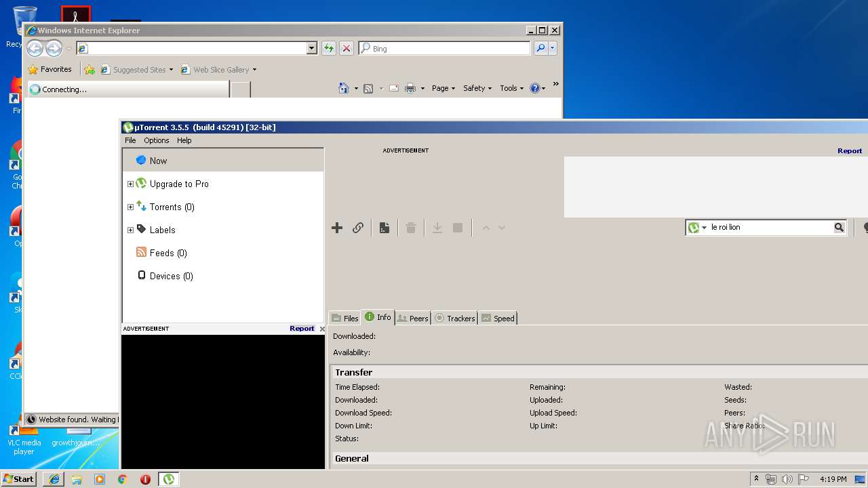Image resolution: width=868 pixels, height=488 pixels.
Task: Click the Forward button in Internet Explorer
Action: pyautogui.click(x=54, y=48)
